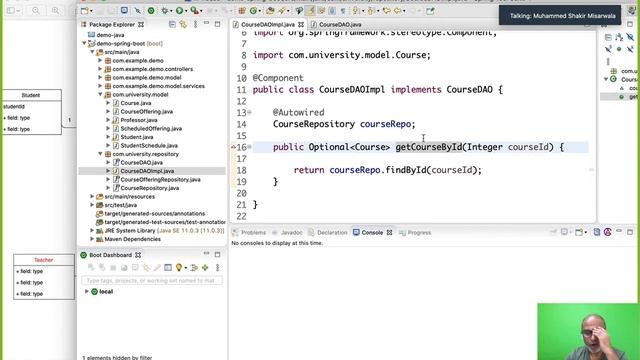Open the Declaration tab
This screenshot has height=360, width=640.
[332, 232]
